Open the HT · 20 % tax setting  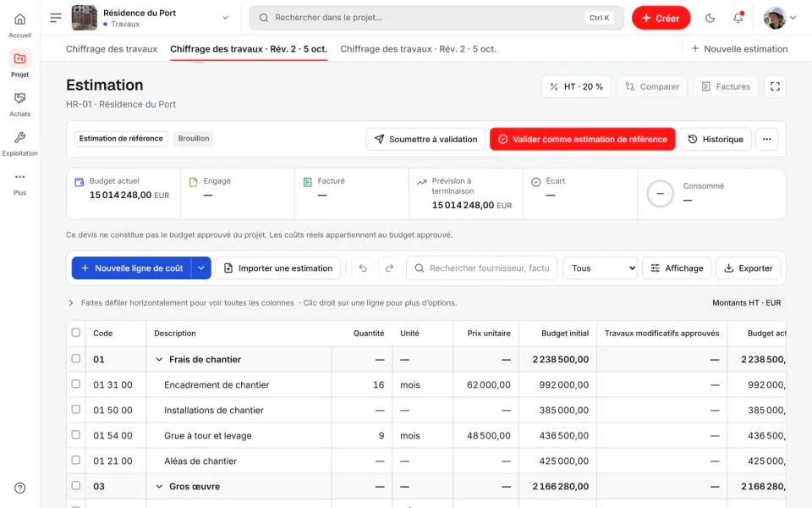pyautogui.click(x=576, y=86)
